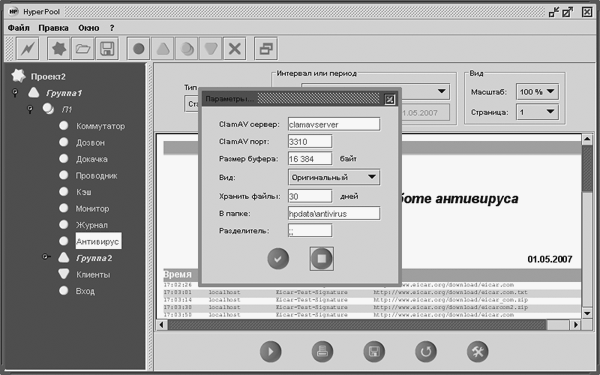Open the Страница dropdown
This screenshot has height=375, width=600.
(537, 112)
